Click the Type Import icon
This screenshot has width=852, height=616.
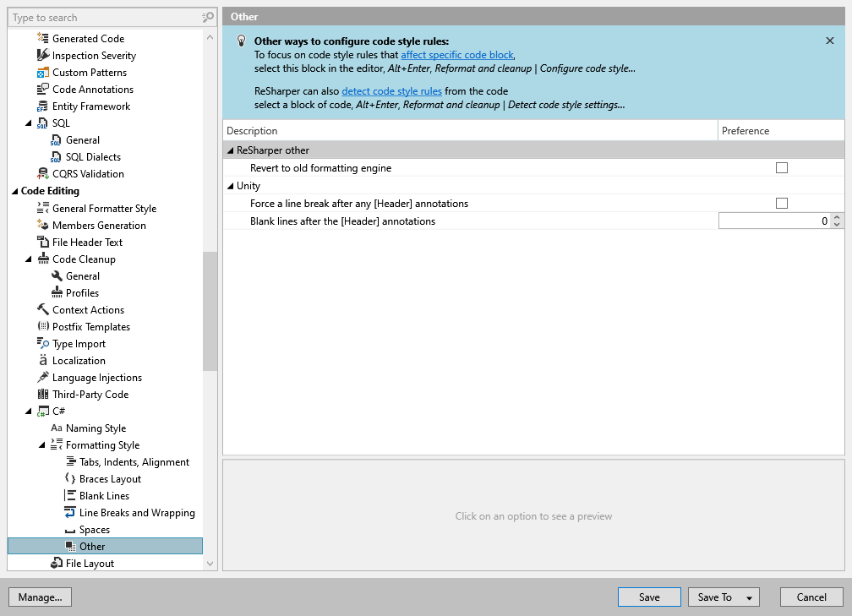(43, 343)
